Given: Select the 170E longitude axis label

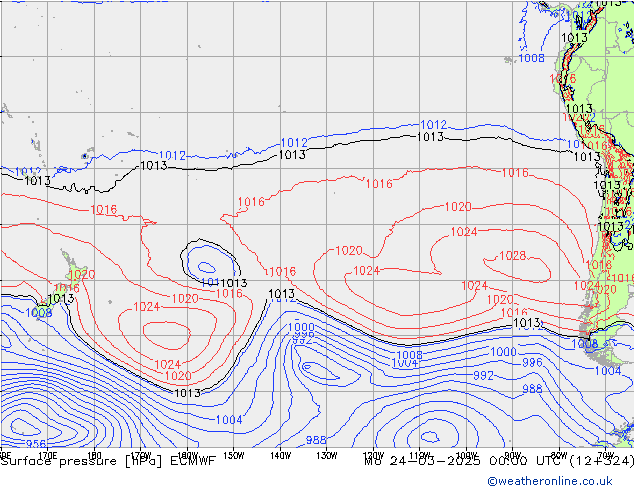Looking at the screenshot, I should click(x=47, y=456).
